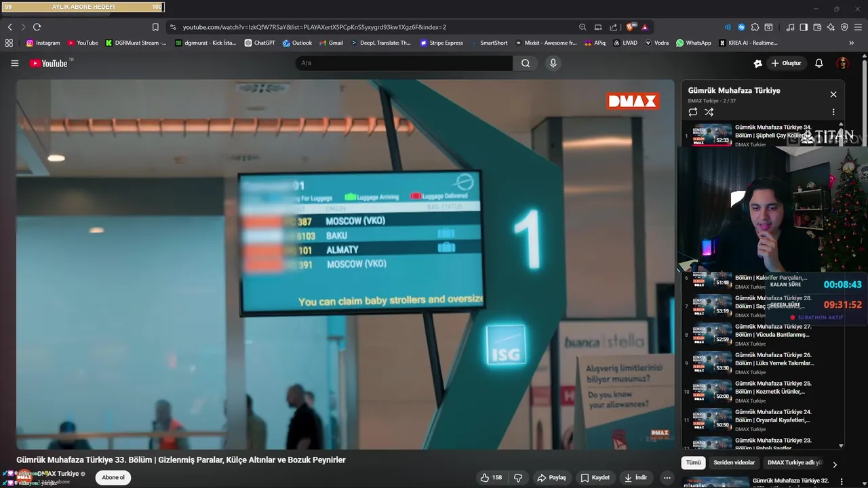Click the zoom-out magnifier in address bar

583,27
